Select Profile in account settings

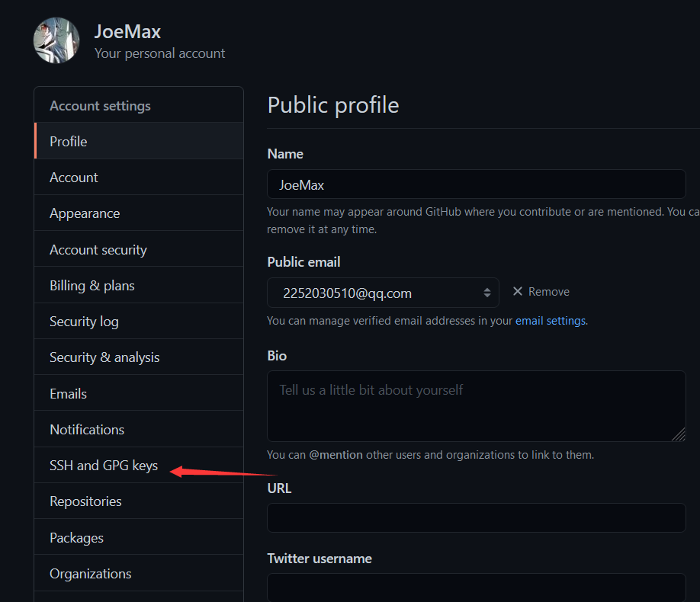139,142
